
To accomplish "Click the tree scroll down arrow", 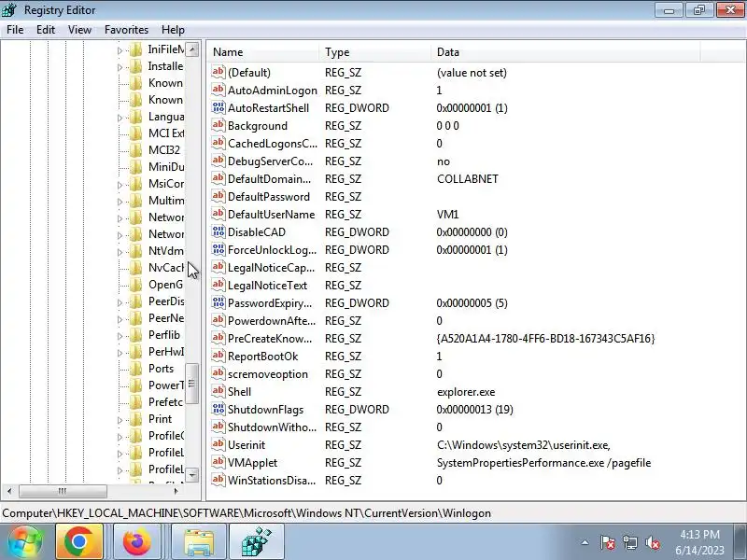I will [x=192, y=475].
